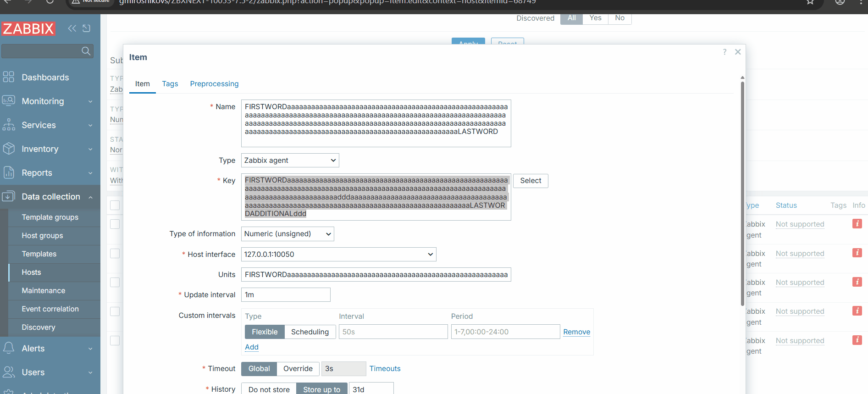The height and width of the screenshot is (394, 868).
Task: Click the item dialog help question mark
Action: coord(724,52)
